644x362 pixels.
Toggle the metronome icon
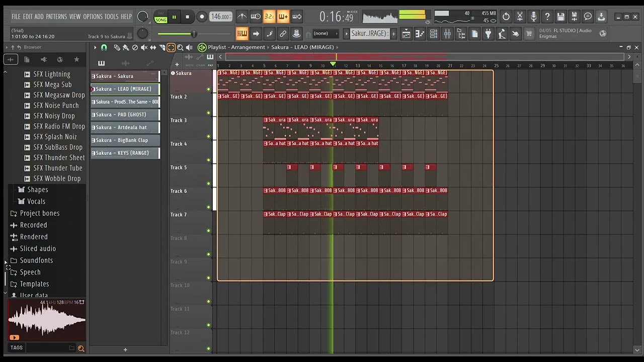click(x=242, y=17)
